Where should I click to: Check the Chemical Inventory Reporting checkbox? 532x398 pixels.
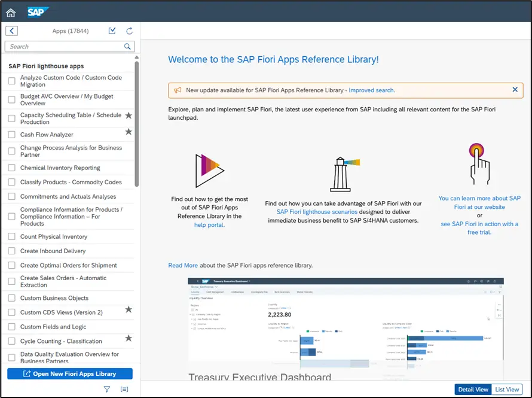point(11,168)
